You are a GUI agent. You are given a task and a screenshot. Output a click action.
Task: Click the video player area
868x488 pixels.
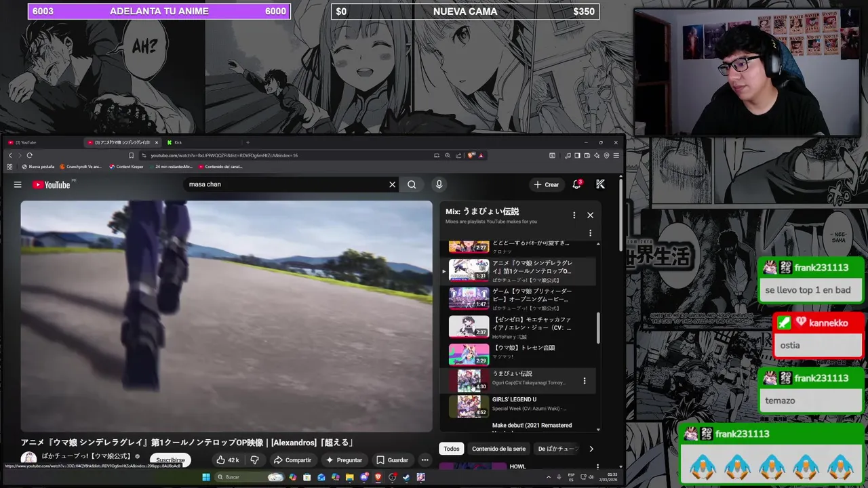[x=226, y=316]
